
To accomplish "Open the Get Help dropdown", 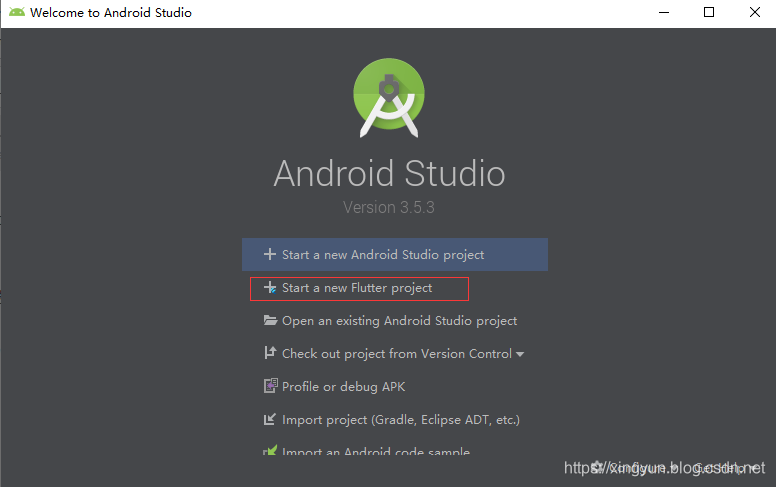I will pyautogui.click(x=726, y=467).
